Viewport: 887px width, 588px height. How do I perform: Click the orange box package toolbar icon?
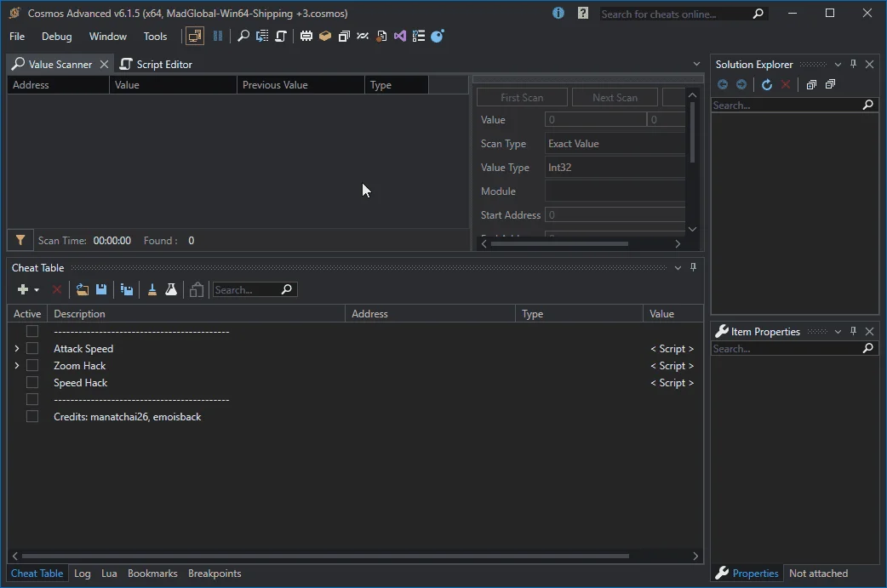click(324, 37)
